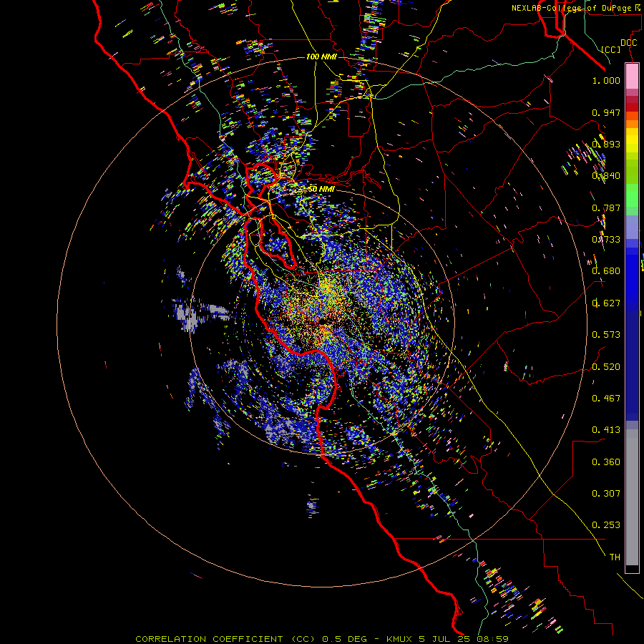
Task: Click the 0.5 DEG elevation text
Action: [343, 639]
